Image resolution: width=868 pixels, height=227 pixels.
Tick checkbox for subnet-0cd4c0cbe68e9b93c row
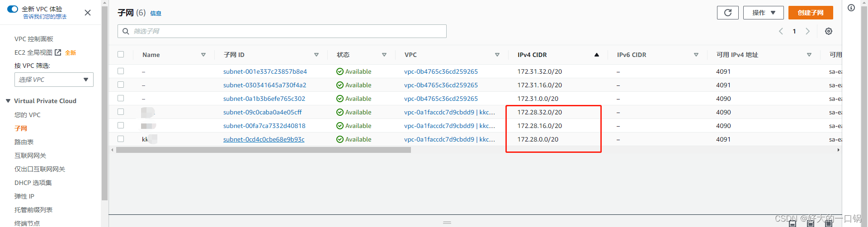tap(121, 139)
